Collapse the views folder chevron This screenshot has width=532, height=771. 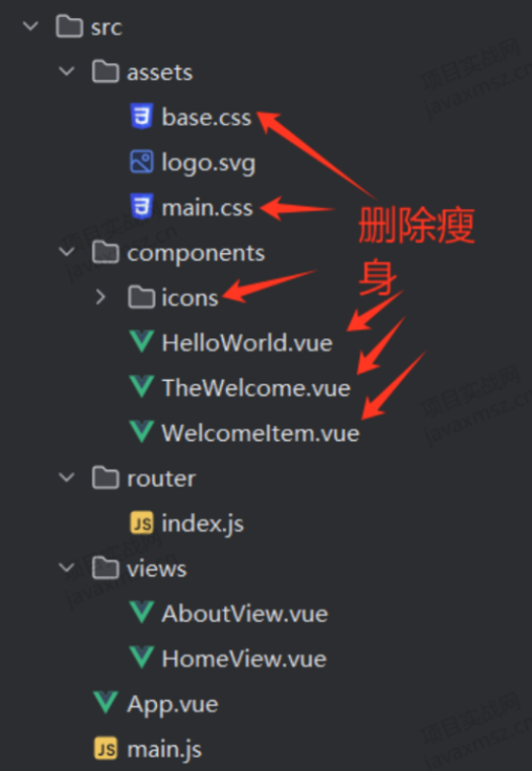pyautogui.click(x=66, y=568)
